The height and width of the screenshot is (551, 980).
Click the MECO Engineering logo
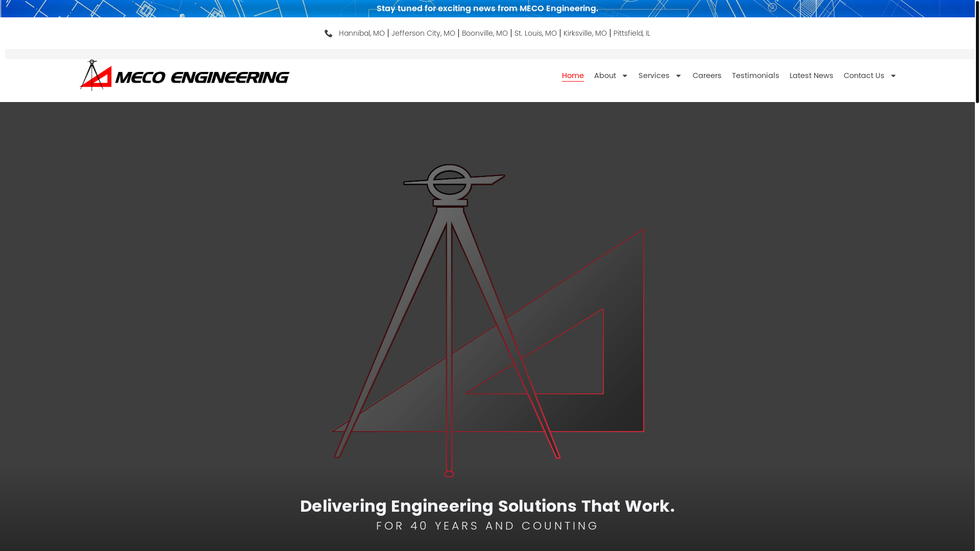(184, 76)
